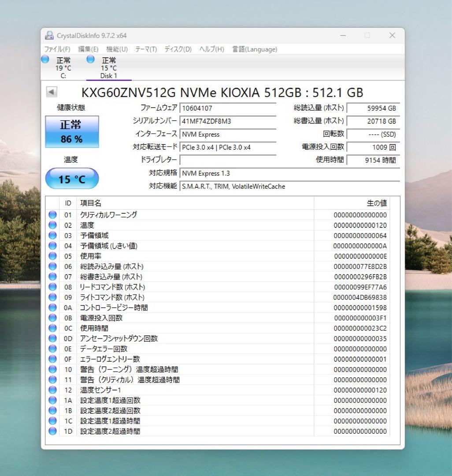This screenshot has height=476, width=452.
Task: Click blue orb of コントローラービジー時間 row
Action: coord(52,308)
